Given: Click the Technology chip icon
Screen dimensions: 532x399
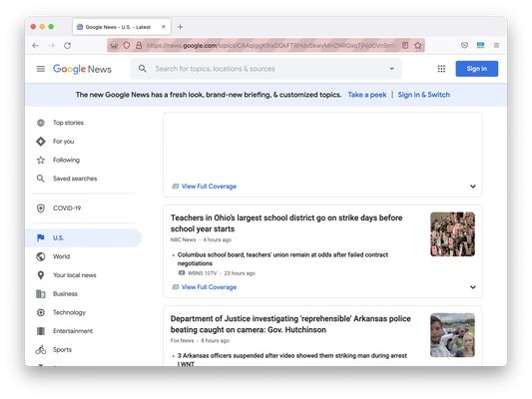Looking at the screenshot, I should tap(41, 312).
